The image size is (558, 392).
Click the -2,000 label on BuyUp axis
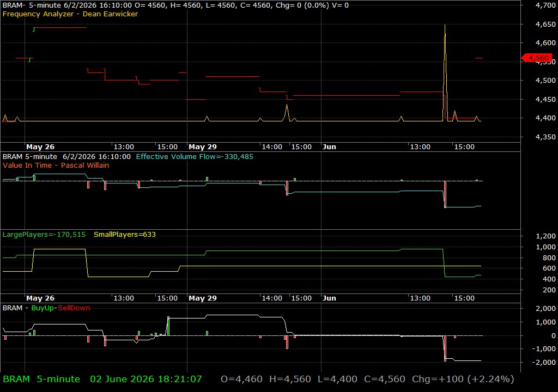pos(543,363)
